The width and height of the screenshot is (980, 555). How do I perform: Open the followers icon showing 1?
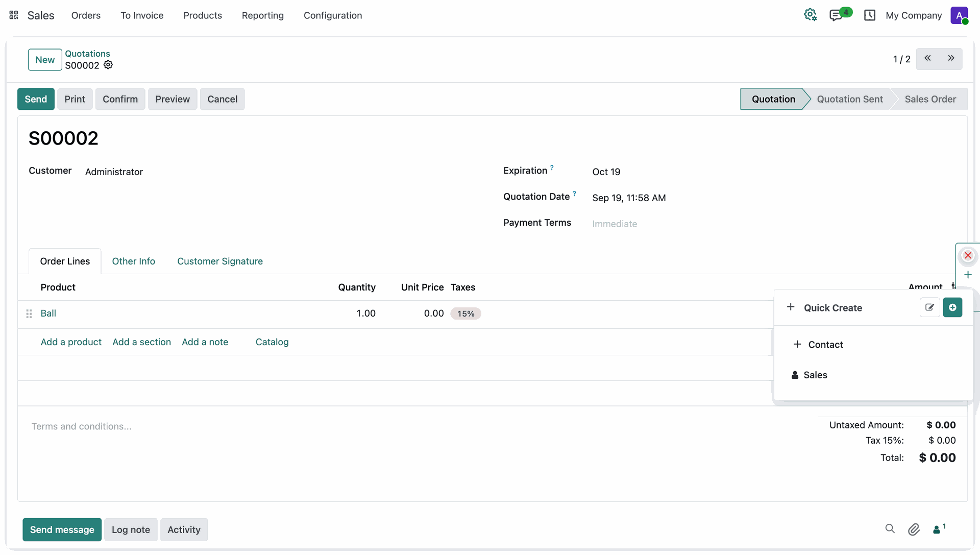(x=939, y=529)
